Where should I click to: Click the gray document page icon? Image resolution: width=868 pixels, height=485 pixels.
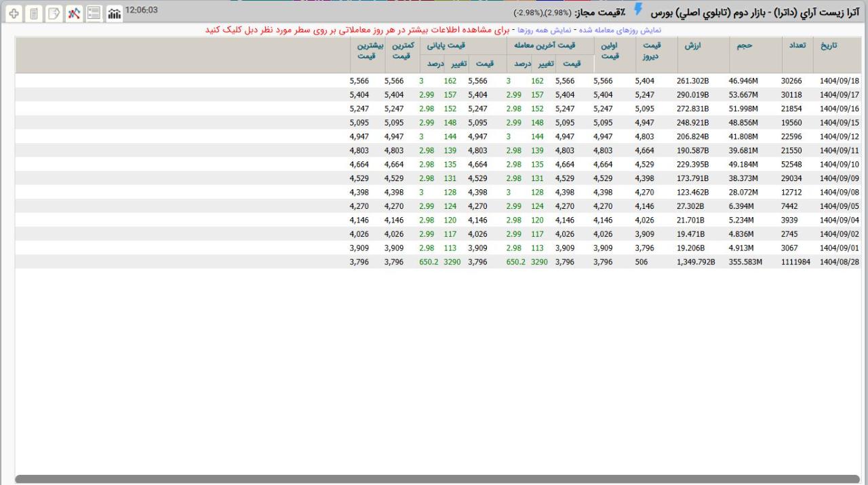(34, 13)
